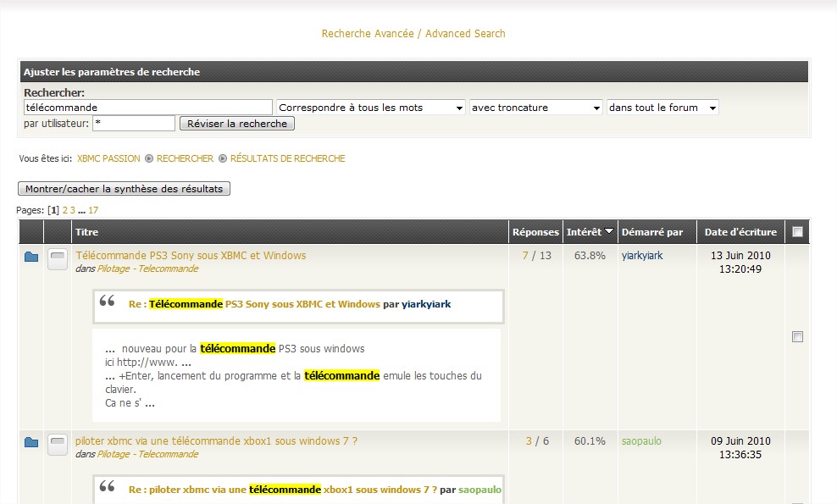Go to results page 3
837x504 pixels.
pos(73,210)
